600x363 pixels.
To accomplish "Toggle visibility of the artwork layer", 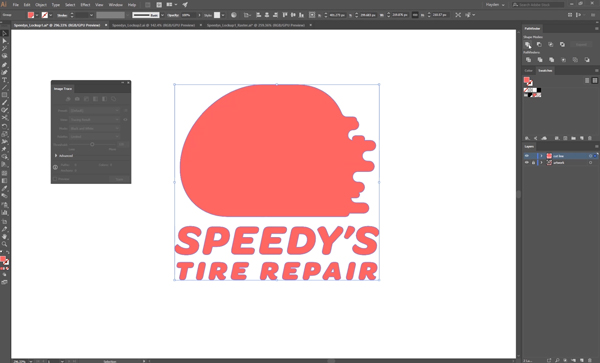I will (x=527, y=163).
